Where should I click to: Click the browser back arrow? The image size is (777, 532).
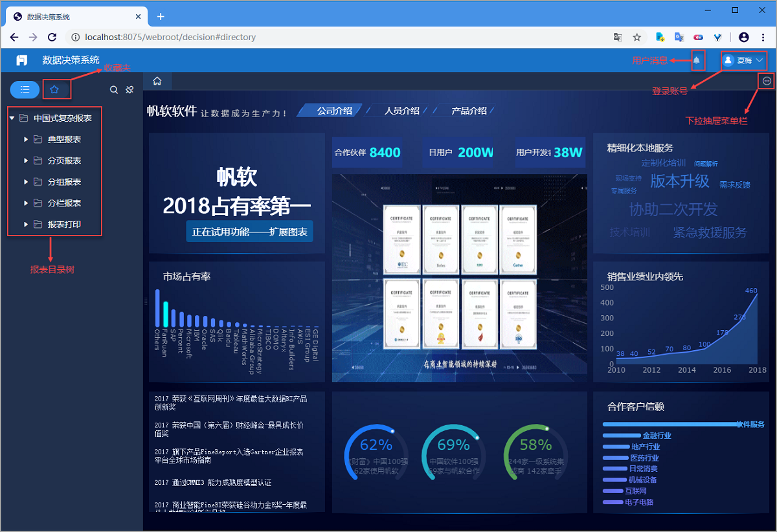click(x=14, y=37)
